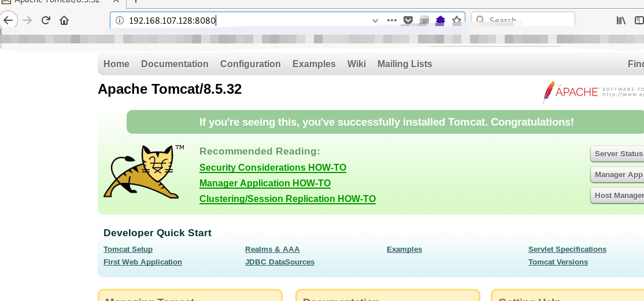Screen dimensions: 644x301
Task: Click the Manager App button
Action: [x=617, y=175]
